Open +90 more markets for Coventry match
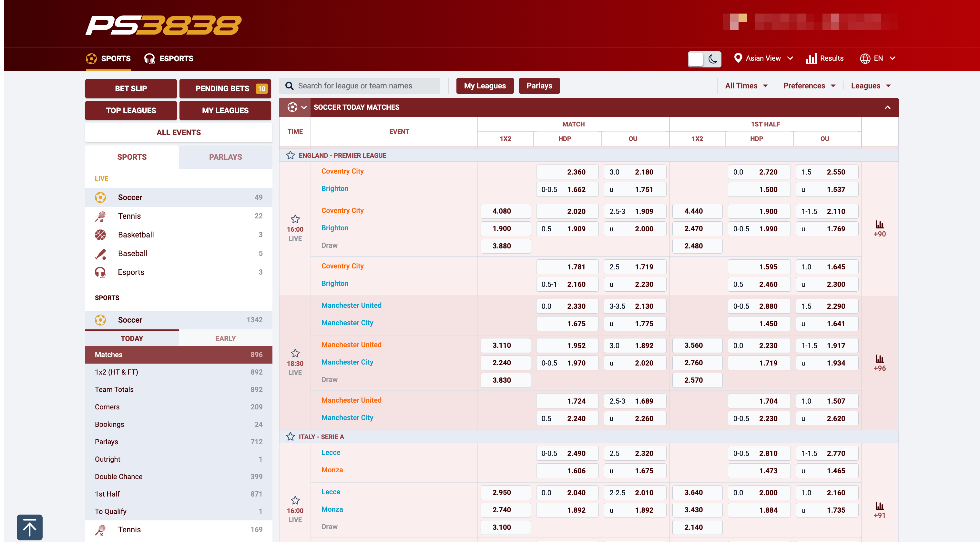The width and height of the screenshot is (980, 542). click(880, 229)
